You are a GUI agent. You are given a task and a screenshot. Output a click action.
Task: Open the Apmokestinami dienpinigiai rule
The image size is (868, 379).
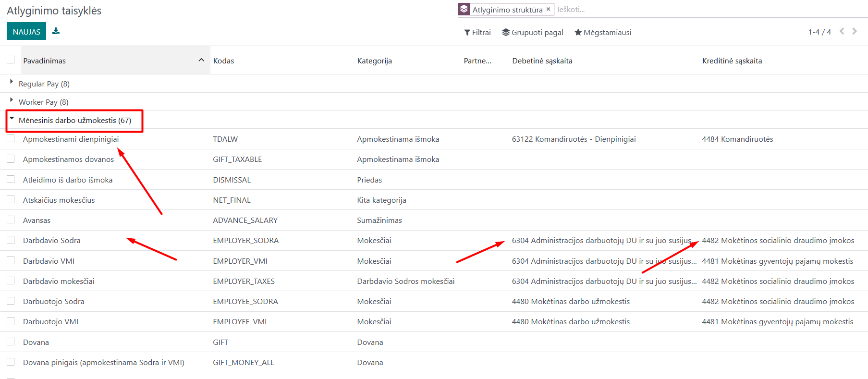[x=71, y=139]
